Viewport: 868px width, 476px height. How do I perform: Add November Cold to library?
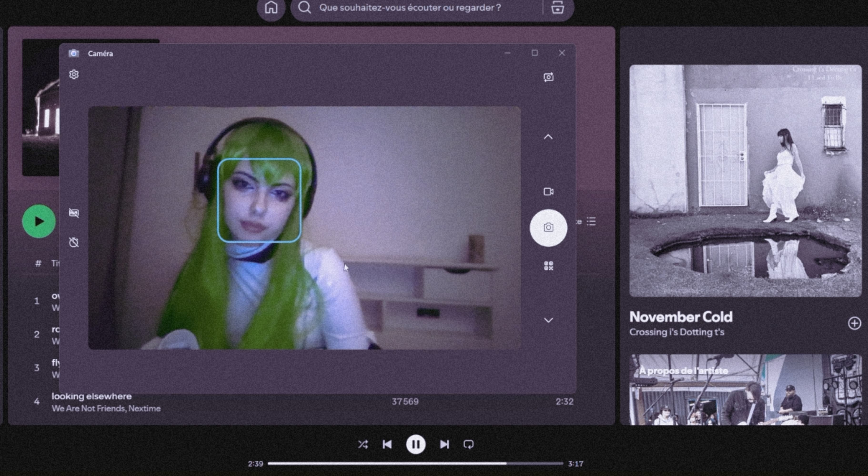(854, 323)
